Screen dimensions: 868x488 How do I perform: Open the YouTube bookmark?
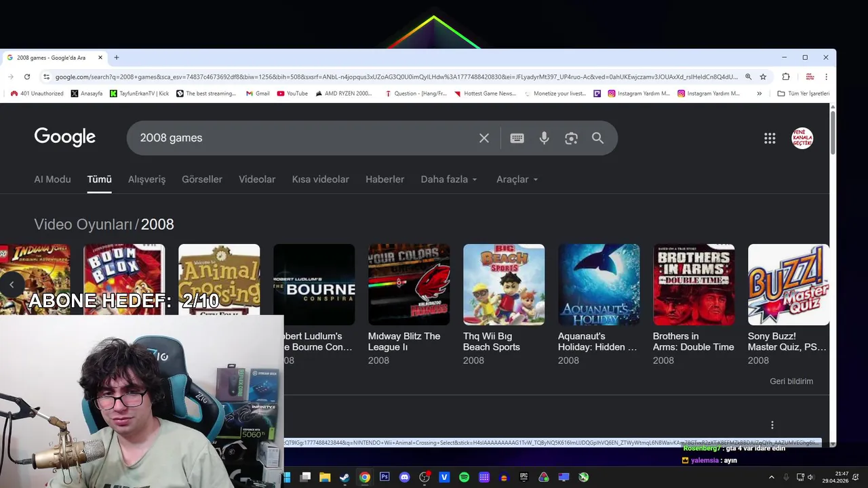point(292,94)
